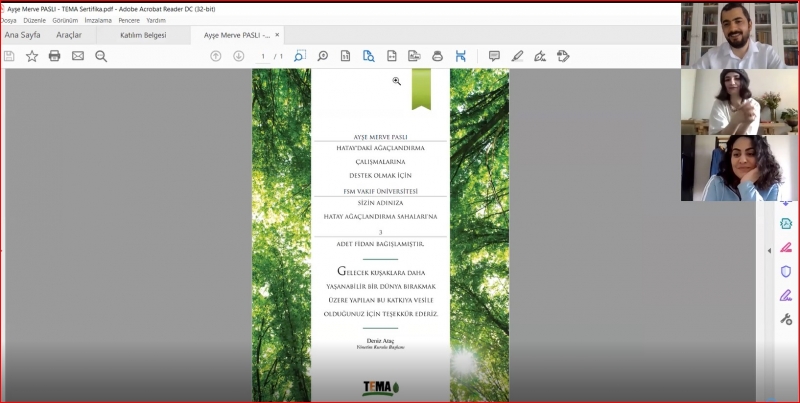Viewport: 800px width, 403px height.
Task: Open the Fill & Sign tool in sidebar
Action: pyautogui.click(x=786, y=295)
